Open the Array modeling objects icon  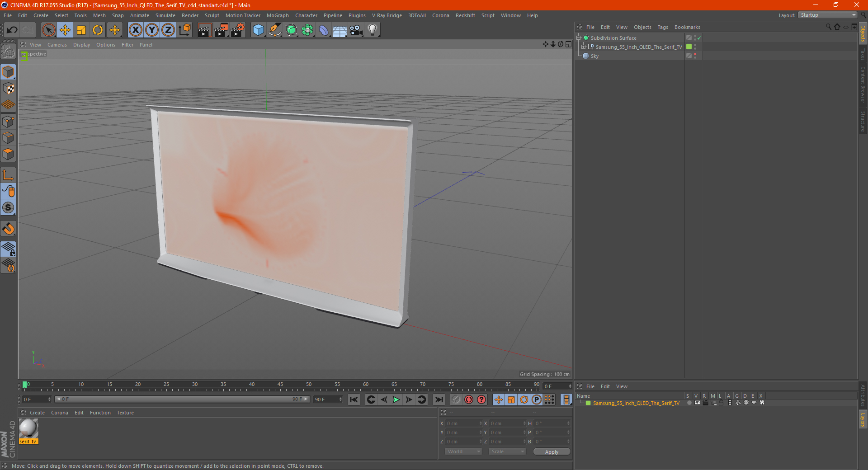click(x=307, y=30)
